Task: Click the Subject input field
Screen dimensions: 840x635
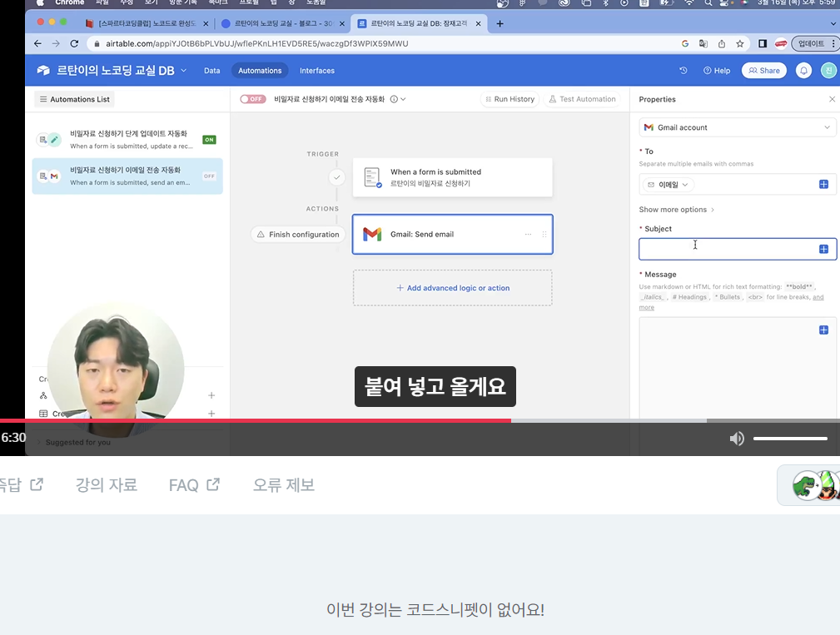Action: 738,249
